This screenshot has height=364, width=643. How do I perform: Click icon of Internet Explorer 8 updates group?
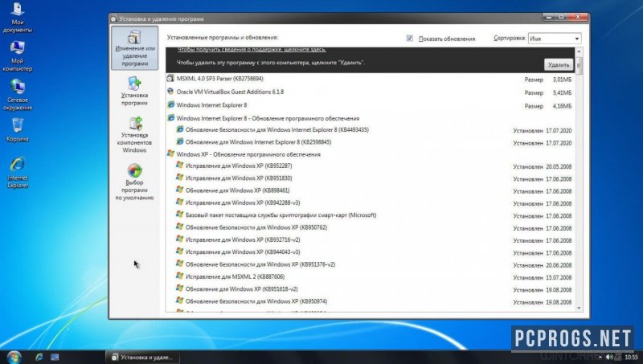click(170, 117)
